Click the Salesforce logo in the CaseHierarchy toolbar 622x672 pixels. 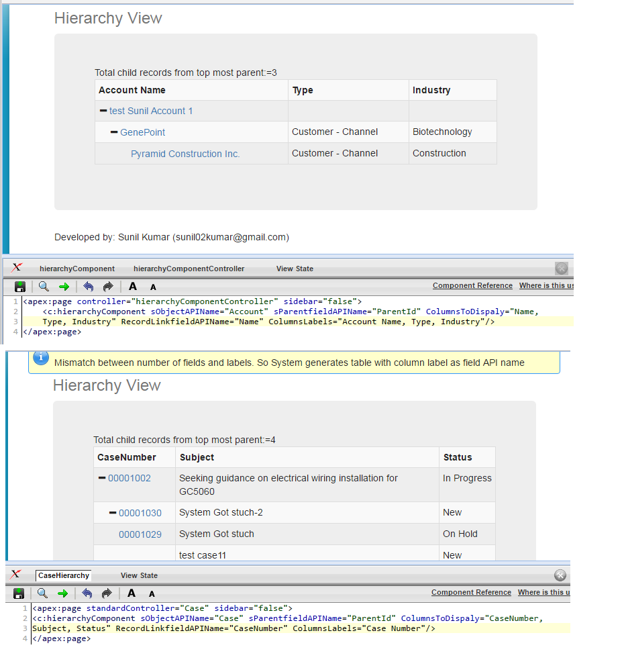16,575
